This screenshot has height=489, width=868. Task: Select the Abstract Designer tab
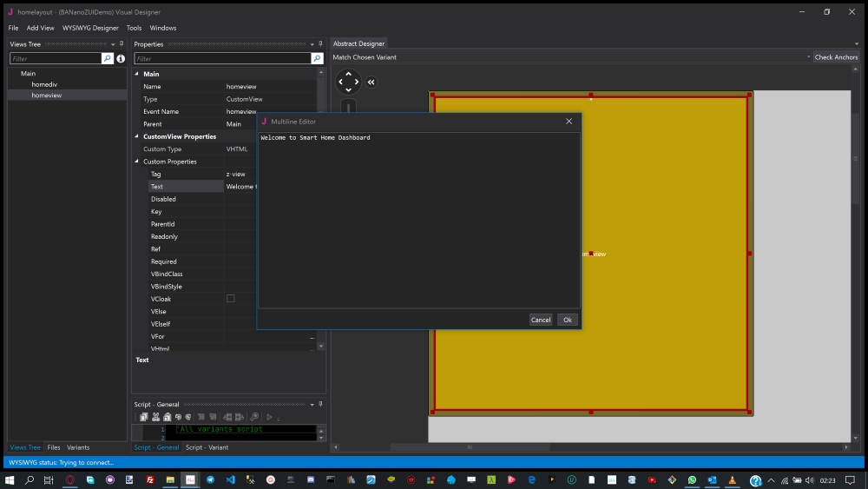pos(358,43)
